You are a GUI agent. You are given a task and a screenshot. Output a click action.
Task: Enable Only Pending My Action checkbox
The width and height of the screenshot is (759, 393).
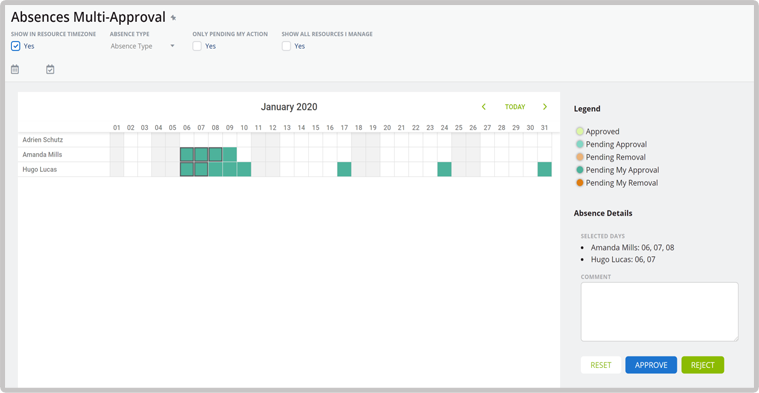coord(197,46)
